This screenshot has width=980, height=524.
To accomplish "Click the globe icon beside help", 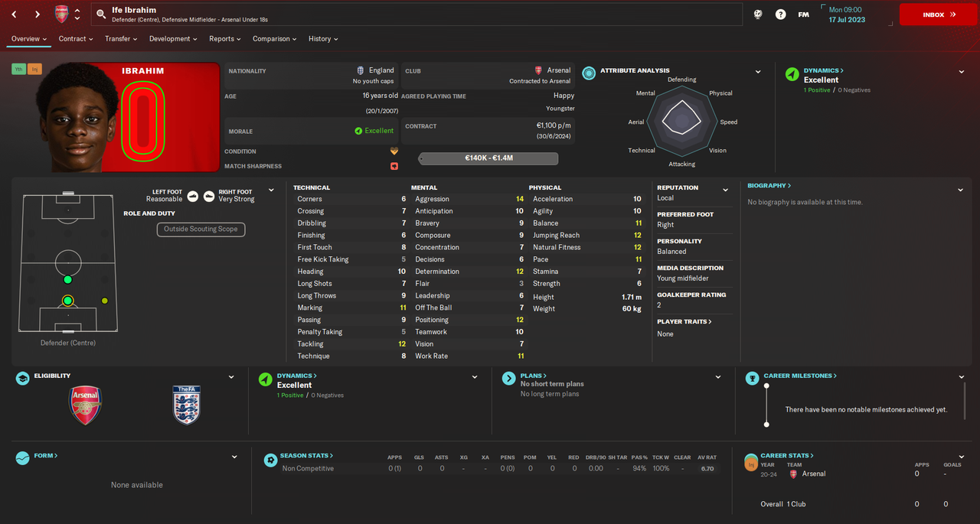I will click(758, 15).
